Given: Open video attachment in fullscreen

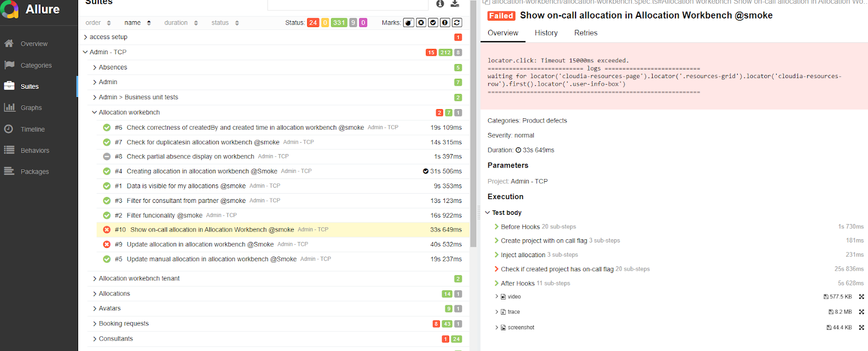Looking at the screenshot, I should coord(861,297).
